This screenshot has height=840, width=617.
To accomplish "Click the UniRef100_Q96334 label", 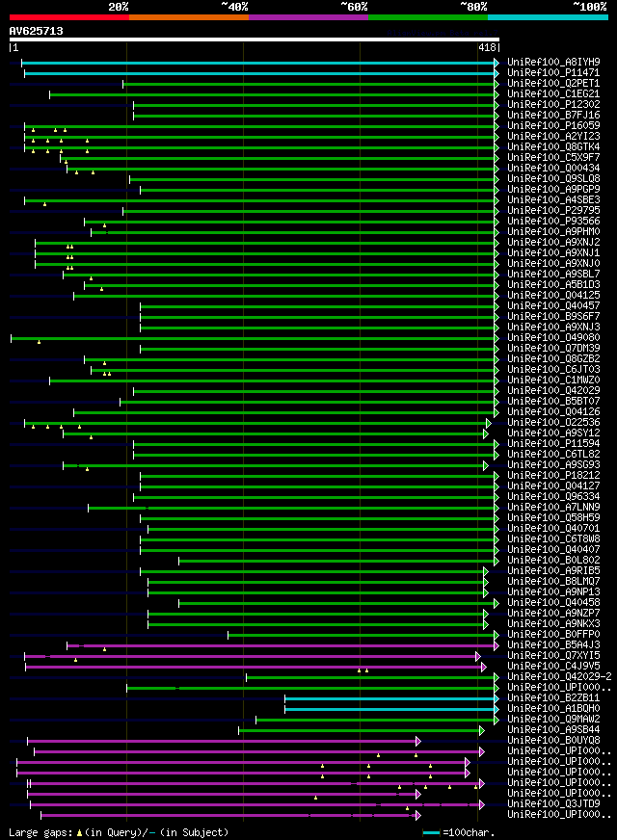I will coord(553,497).
